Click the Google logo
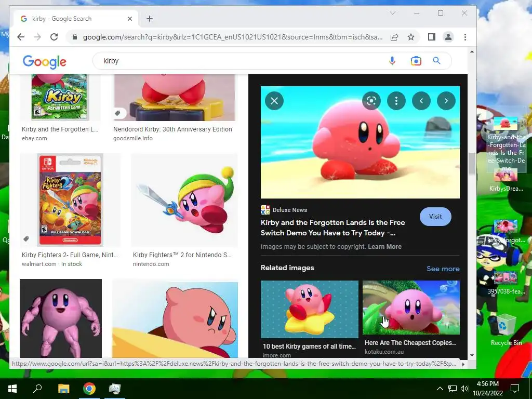The height and width of the screenshot is (399, 532). pos(45,62)
